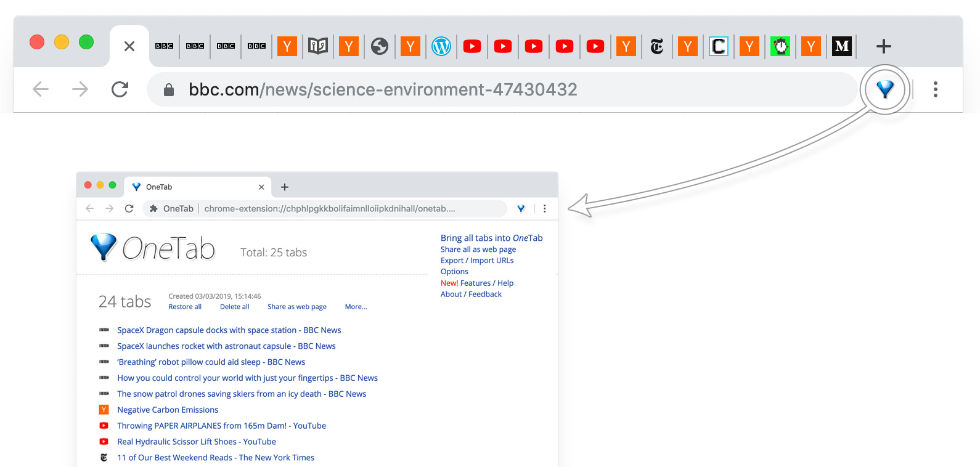Open the Options link

pos(454,272)
